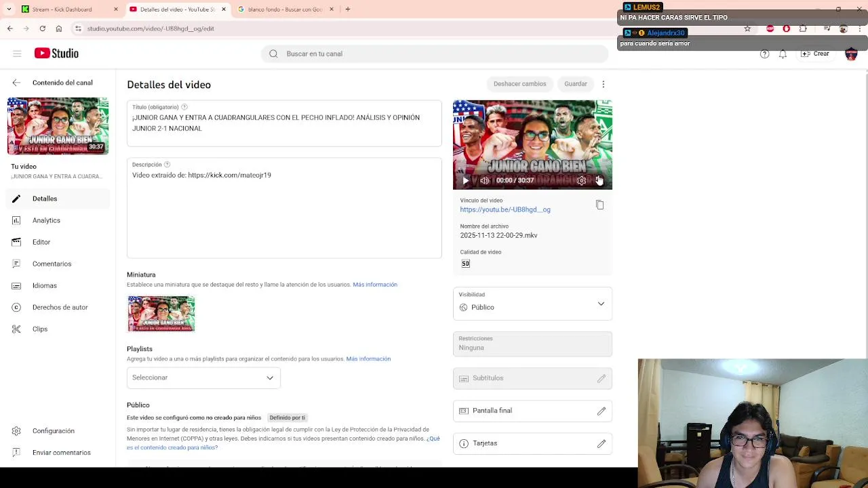Open the tab search chevron
The image size is (868, 488).
[8, 9]
